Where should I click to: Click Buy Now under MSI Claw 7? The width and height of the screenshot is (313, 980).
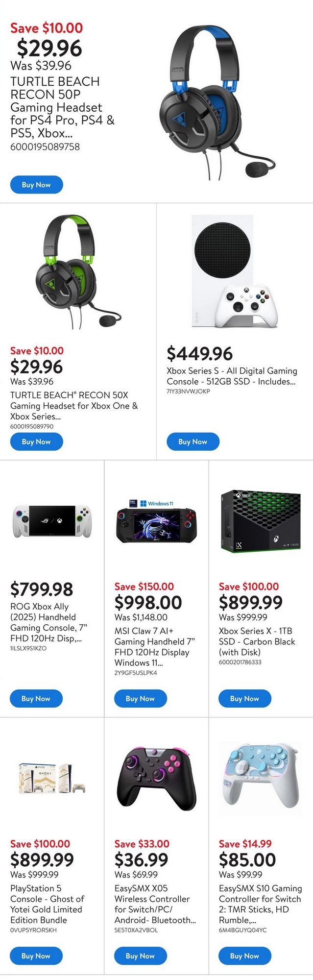click(140, 698)
